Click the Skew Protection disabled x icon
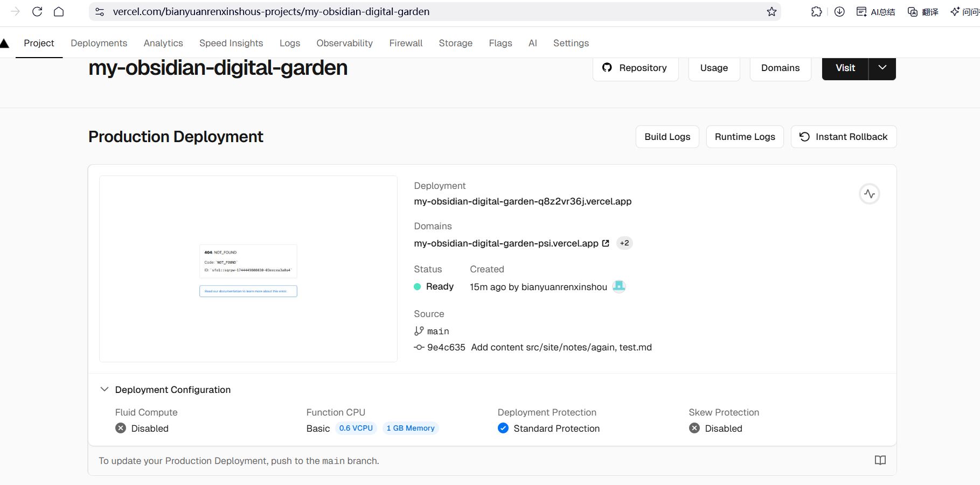Screen dimensions: 980x485 (x=694, y=428)
